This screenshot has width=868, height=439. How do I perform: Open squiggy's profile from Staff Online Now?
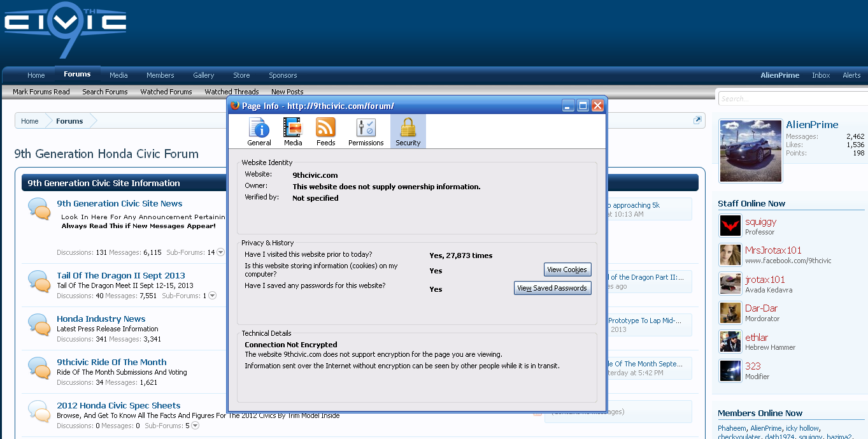point(760,222)
